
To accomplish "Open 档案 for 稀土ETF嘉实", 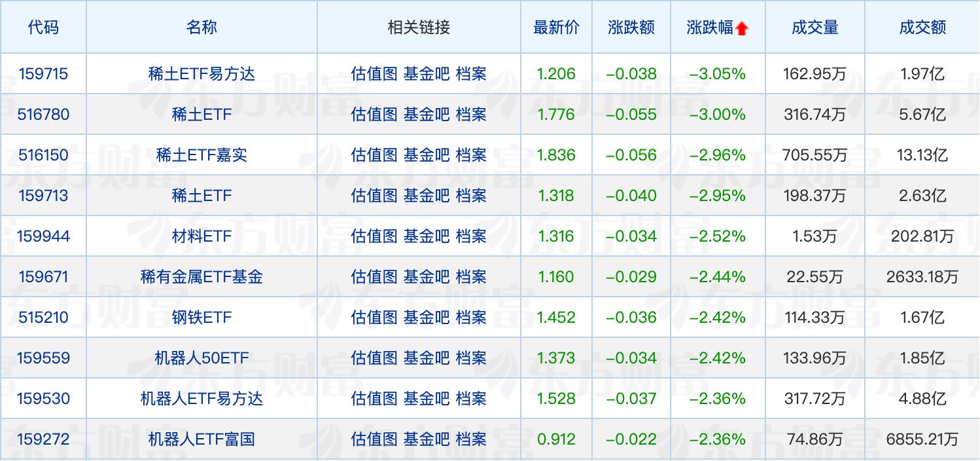I will [x=471, y=155].
